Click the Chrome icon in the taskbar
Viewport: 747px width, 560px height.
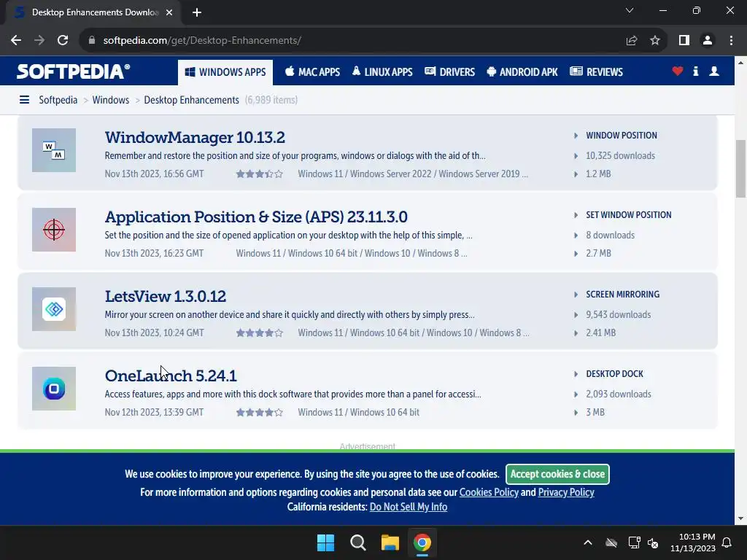click(x=422, y=542)
